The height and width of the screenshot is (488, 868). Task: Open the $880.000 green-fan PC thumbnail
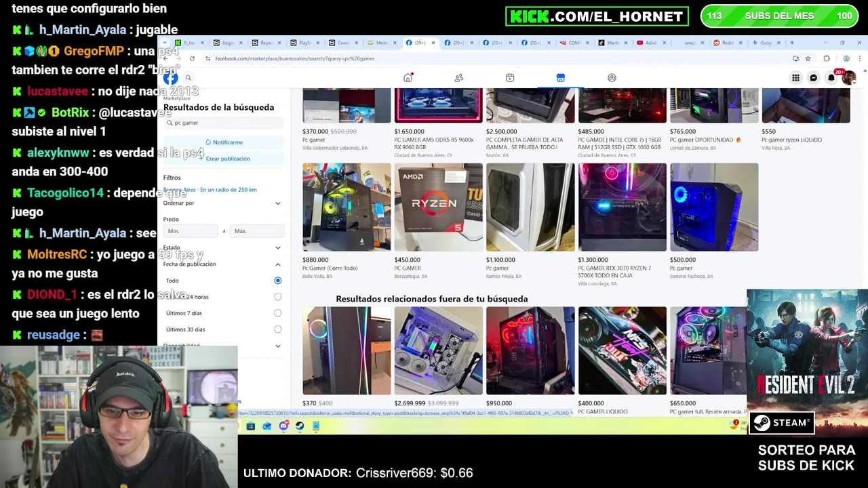click(347, 207)
